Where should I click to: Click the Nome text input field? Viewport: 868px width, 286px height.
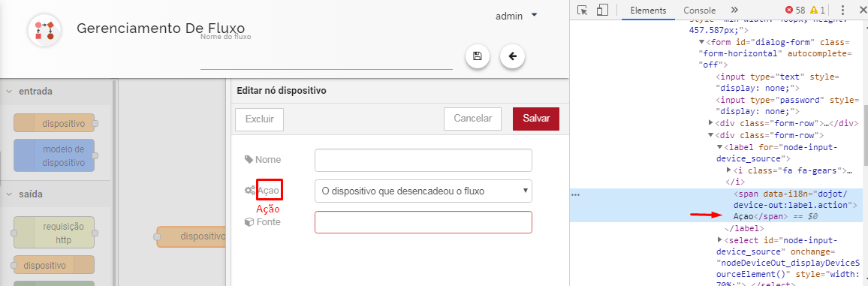click(423, 161)
